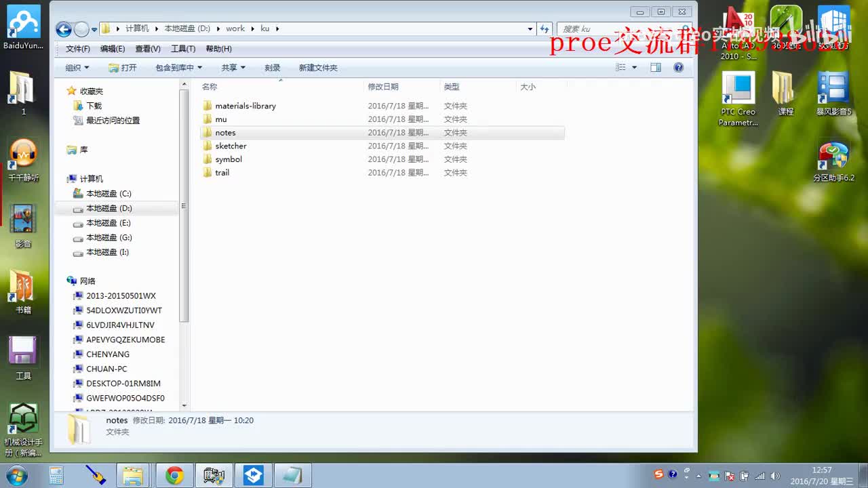This screenshot has height=488, width=868.
Task: Open the more view options dropdown arrow
Action: (x=635, y=68)
